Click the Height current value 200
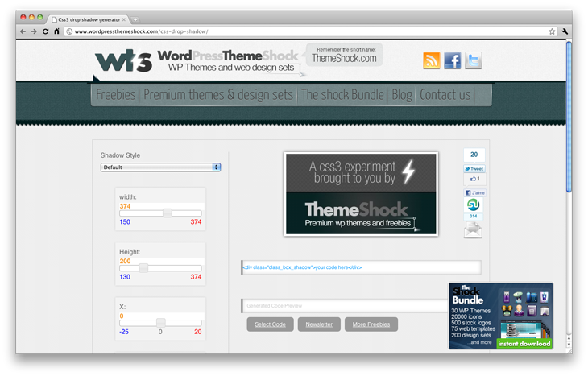The image size is (588, 376). pos(125,261)
